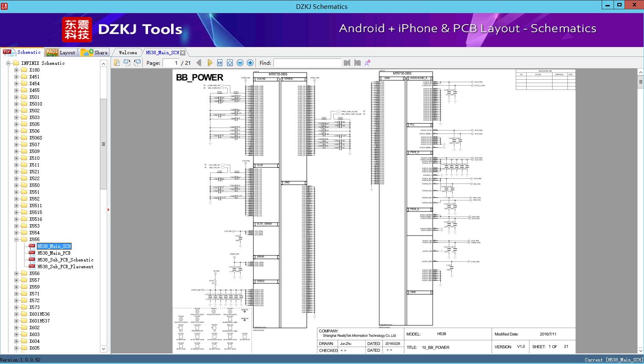
Task: Expand the X5515 folder
Action: click(x=16, y=212)
